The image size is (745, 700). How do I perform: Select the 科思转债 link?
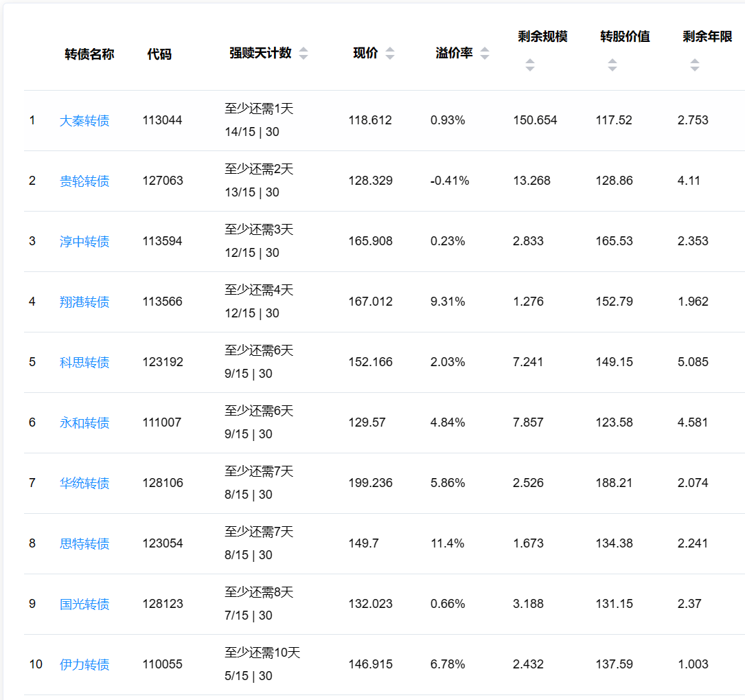coord(84,363)
